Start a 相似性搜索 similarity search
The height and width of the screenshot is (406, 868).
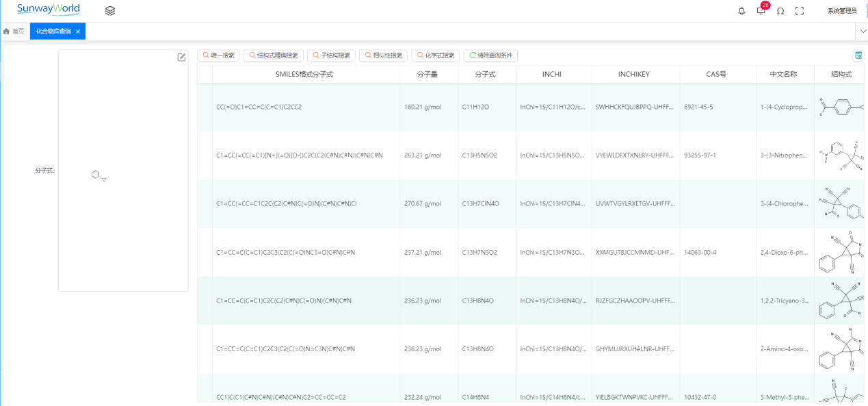[x=383, y=55]
